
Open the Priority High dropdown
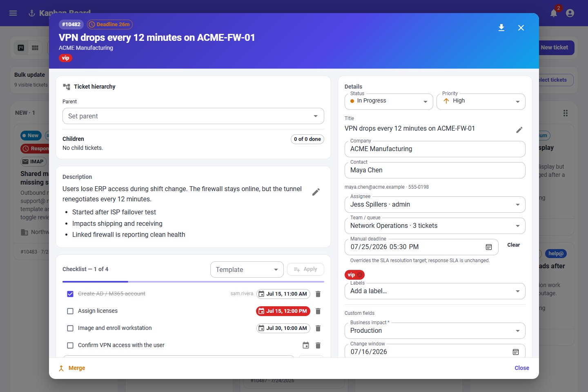(x=481, y=101)
